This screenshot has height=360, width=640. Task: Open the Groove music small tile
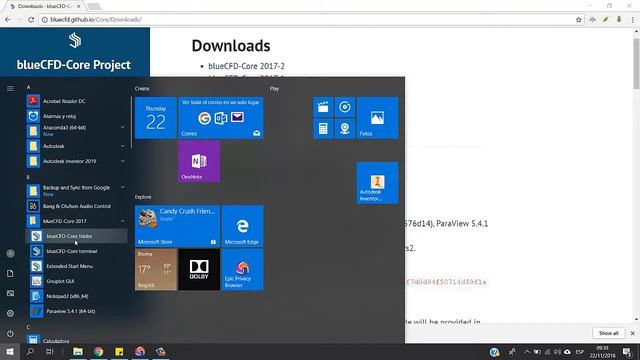pos(345,107)
